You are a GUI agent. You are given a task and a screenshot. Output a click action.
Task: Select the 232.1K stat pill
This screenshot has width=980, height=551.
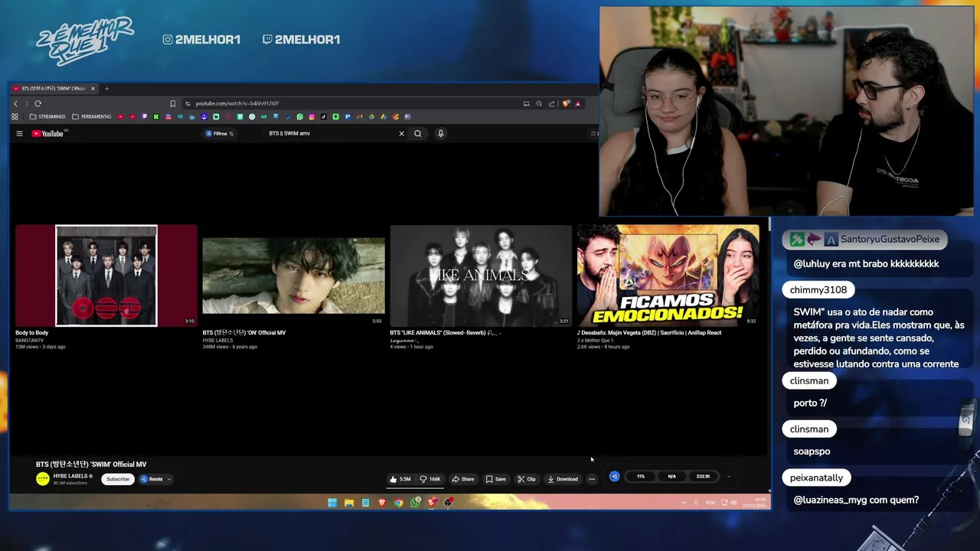[x=703, y=476]
